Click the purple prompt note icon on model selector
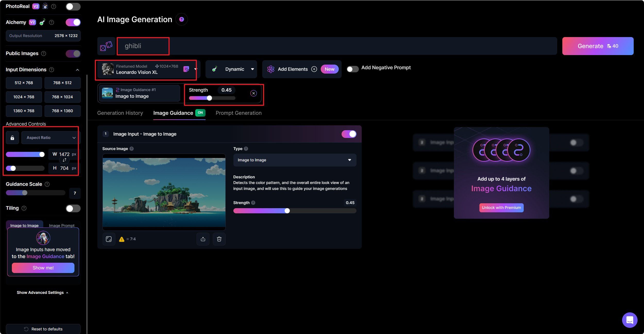This screenshot has height=334, width=644. [x=186, y=69]
